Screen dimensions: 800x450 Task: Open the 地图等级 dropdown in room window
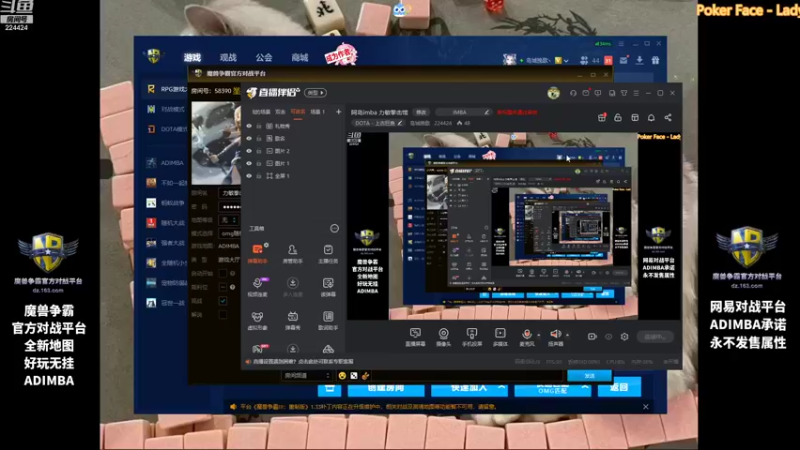[229, 220]
